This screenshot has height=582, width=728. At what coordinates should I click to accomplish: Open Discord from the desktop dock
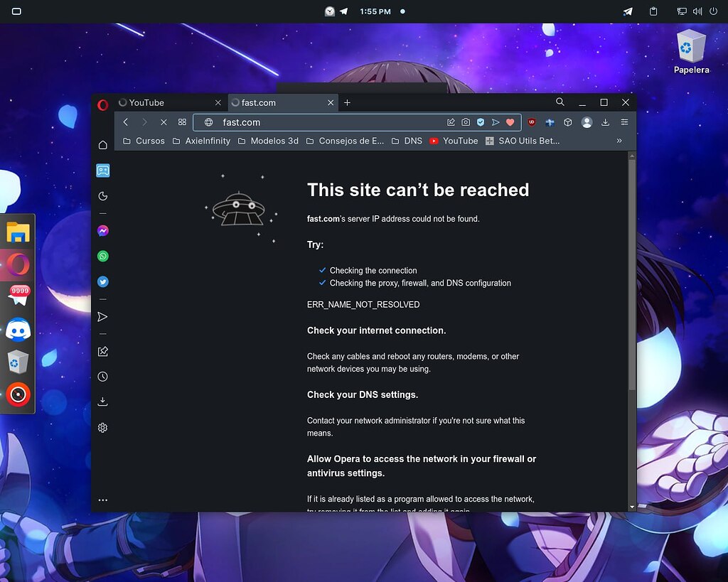[17, 329]
